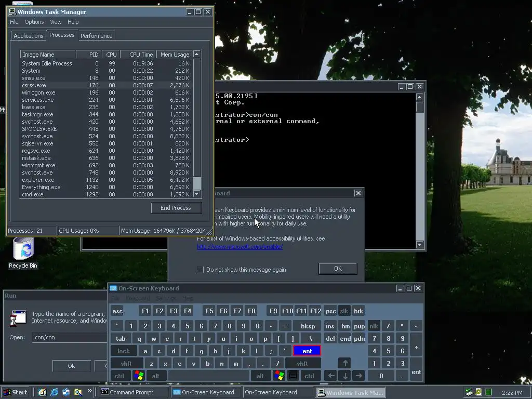
Task: Click the Task Manager title bar icon
Action: (12, 12)
